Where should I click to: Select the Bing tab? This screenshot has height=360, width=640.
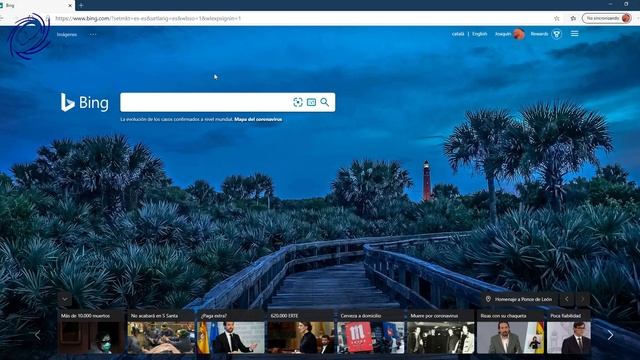[37, 6]
